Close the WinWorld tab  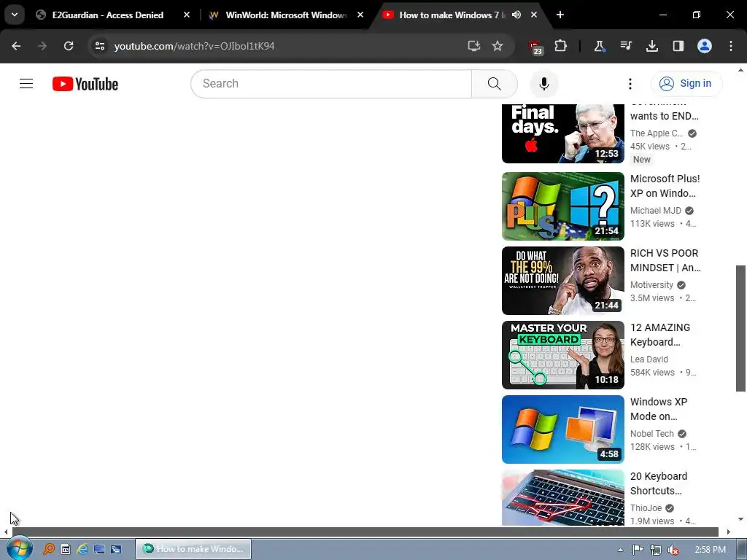point(360,15)
